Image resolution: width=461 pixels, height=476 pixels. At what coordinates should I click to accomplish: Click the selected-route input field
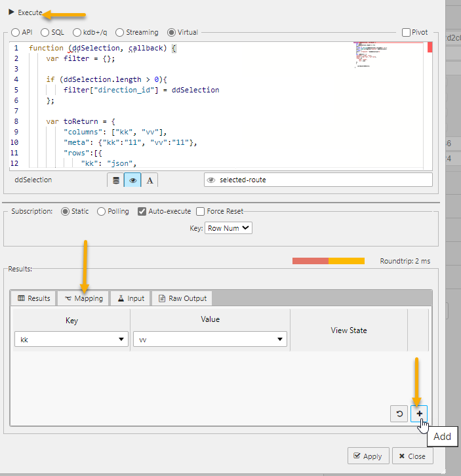tap(318, 180)
